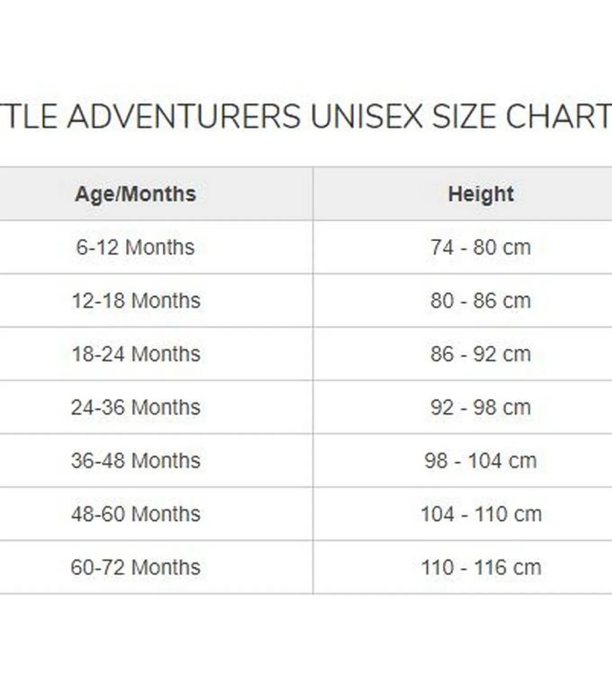The height and width of the screenshot is (700, 612).
Task: Select the Age/Months column header
Action: pos(135,194)
